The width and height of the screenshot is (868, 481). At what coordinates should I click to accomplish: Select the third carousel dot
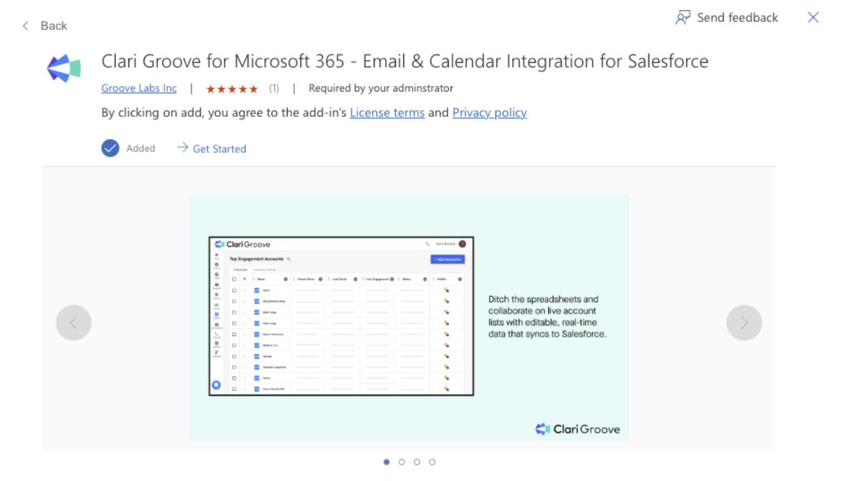[417, 462]
